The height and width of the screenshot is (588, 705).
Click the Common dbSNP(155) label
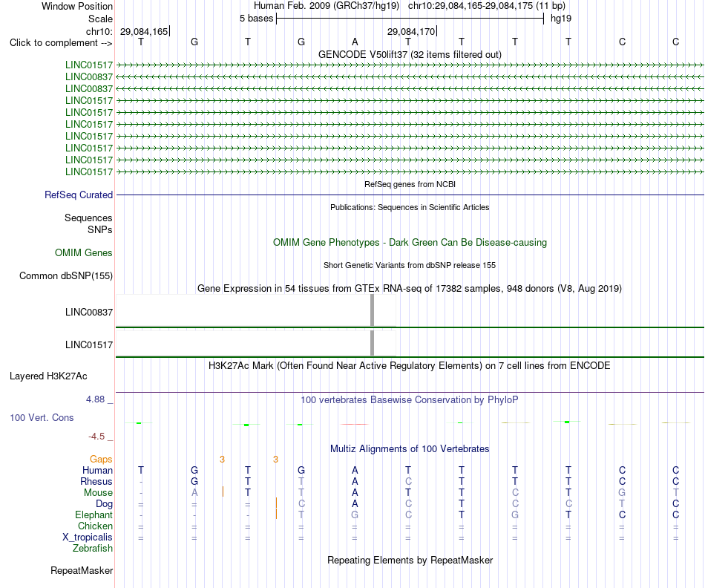pyautogui.click(x=65, y=275)
